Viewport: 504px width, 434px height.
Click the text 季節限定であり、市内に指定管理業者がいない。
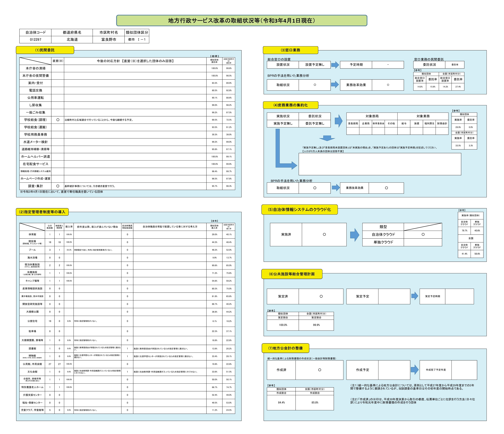click(x=93, y=250)
